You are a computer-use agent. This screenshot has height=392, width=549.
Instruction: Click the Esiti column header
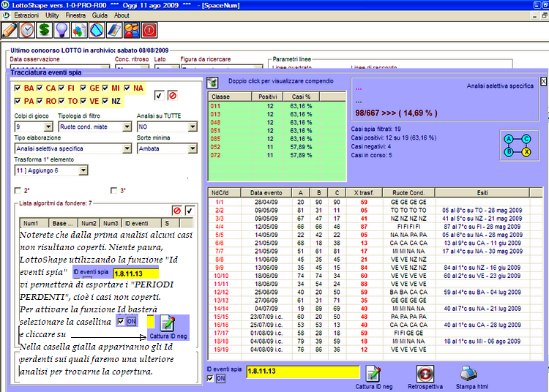click(x=482, y=192)
